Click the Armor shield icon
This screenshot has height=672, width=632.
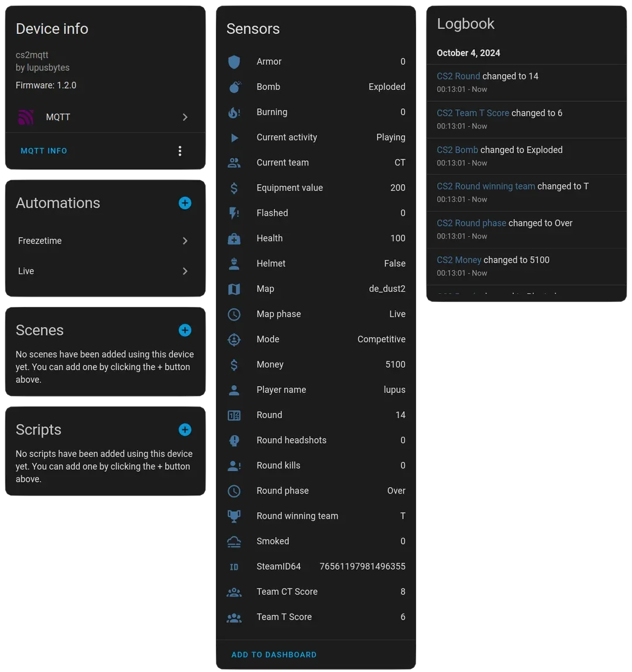[233, 62]
